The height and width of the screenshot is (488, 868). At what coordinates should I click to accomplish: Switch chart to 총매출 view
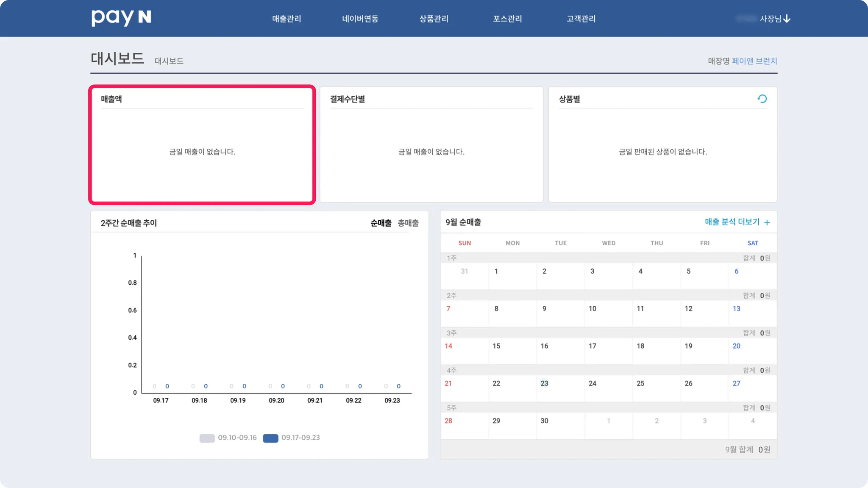click(408, 223)
